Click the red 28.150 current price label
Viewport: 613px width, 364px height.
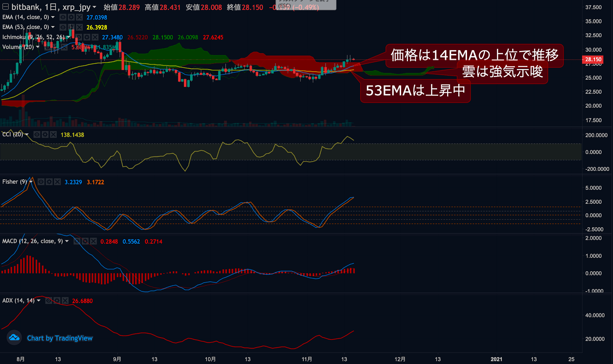coord(593,59)
